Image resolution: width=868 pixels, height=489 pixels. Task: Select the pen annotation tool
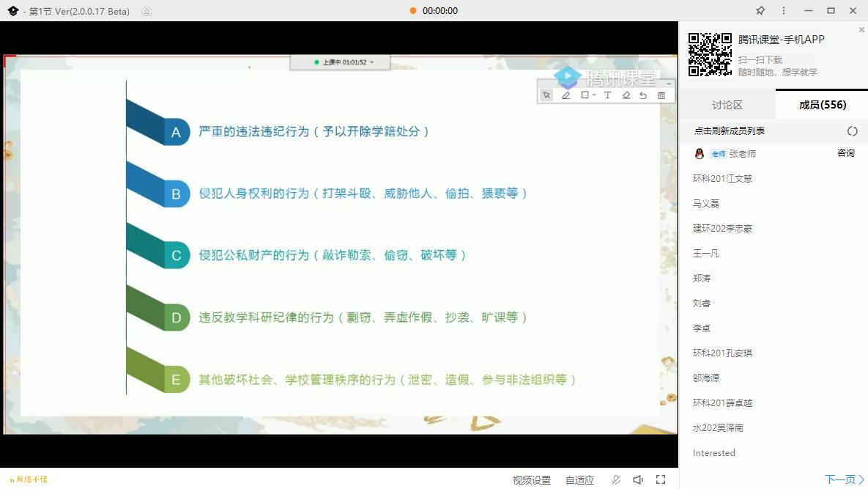(x=565, y=95)
